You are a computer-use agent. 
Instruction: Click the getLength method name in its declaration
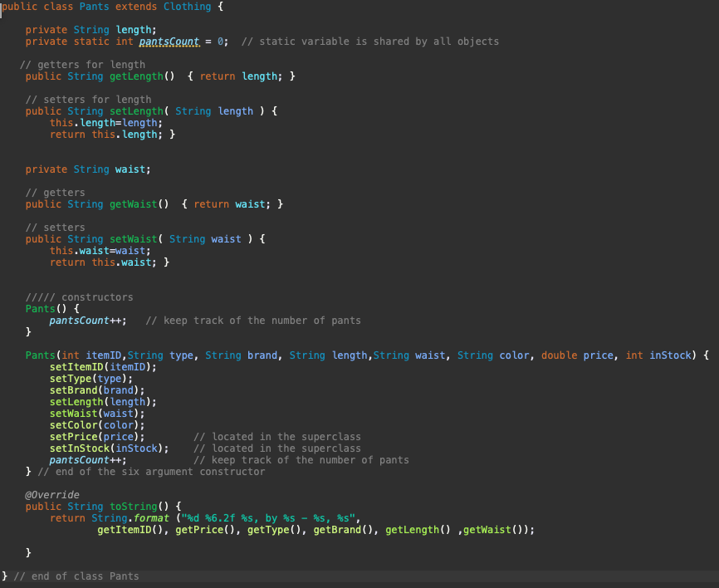[x=136, y=76]
